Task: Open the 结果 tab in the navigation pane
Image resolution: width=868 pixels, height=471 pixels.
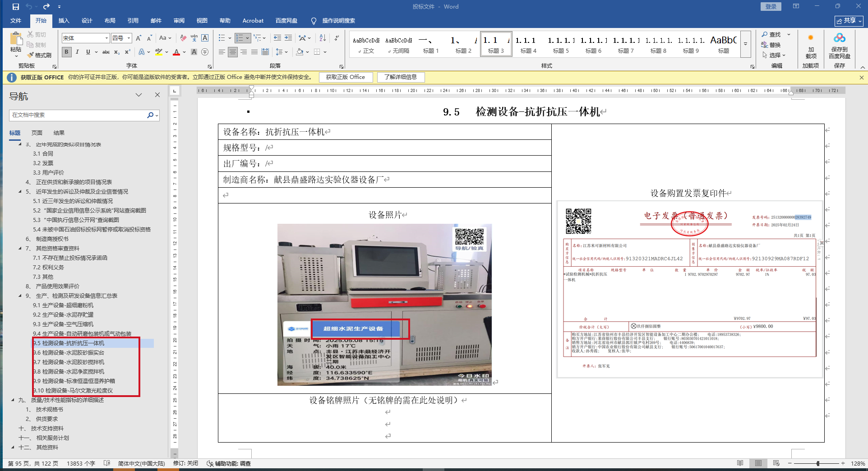Action: point(59,133)
